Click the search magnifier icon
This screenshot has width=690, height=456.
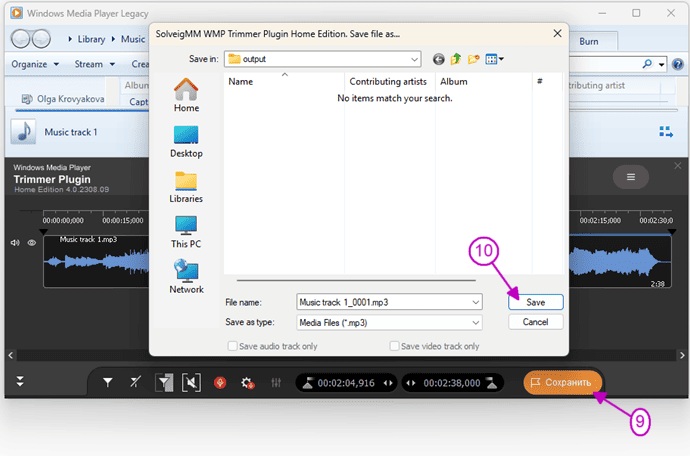pyautogui.click(x=647, y=64)
